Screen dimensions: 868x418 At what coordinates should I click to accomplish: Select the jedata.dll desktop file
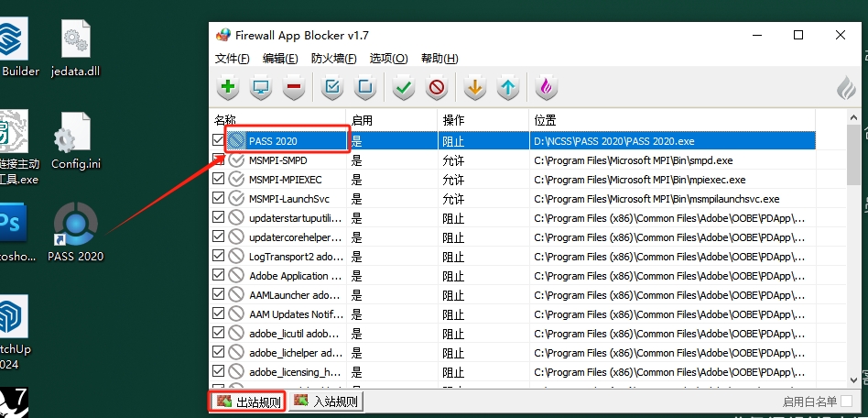pyautogui.click(x=75, y=49)
